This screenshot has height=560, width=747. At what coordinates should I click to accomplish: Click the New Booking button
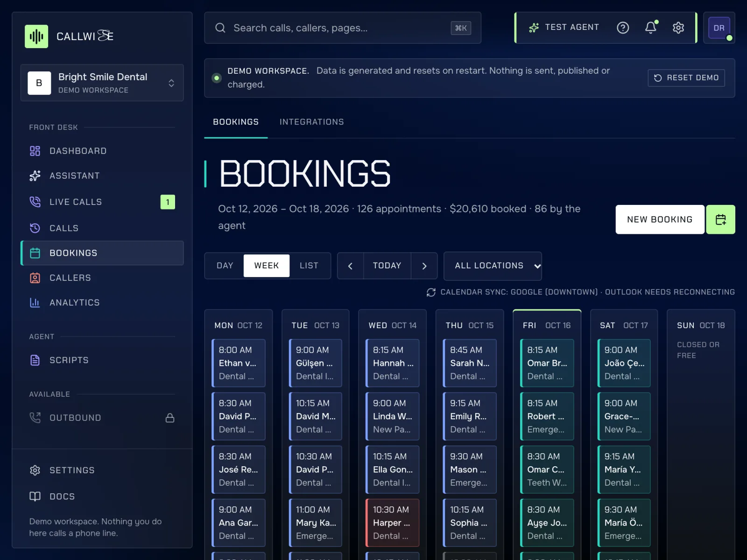[x=660, y=219]
